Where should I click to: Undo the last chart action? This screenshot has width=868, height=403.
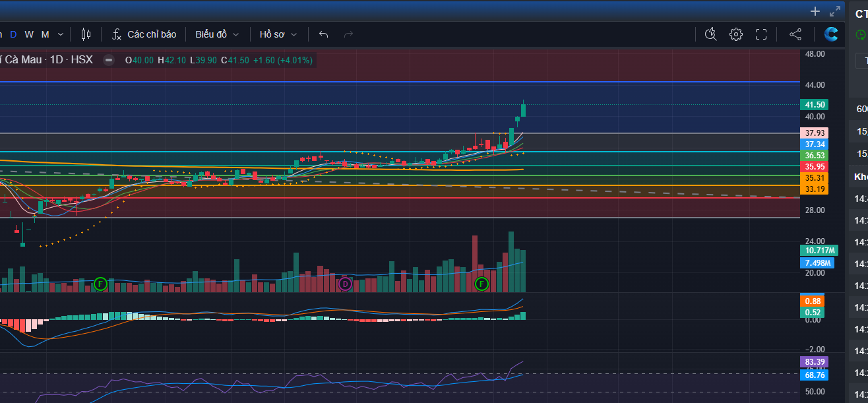coord(323,34)
